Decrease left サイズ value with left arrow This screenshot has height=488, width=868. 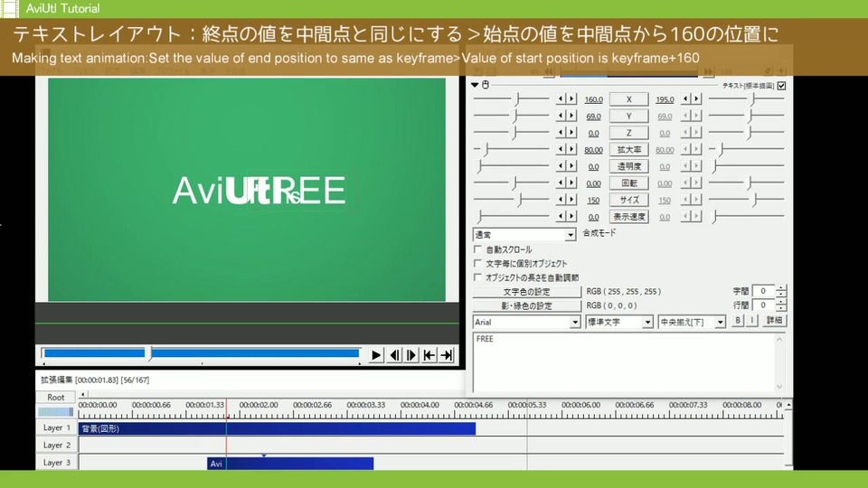click(561, 199)
